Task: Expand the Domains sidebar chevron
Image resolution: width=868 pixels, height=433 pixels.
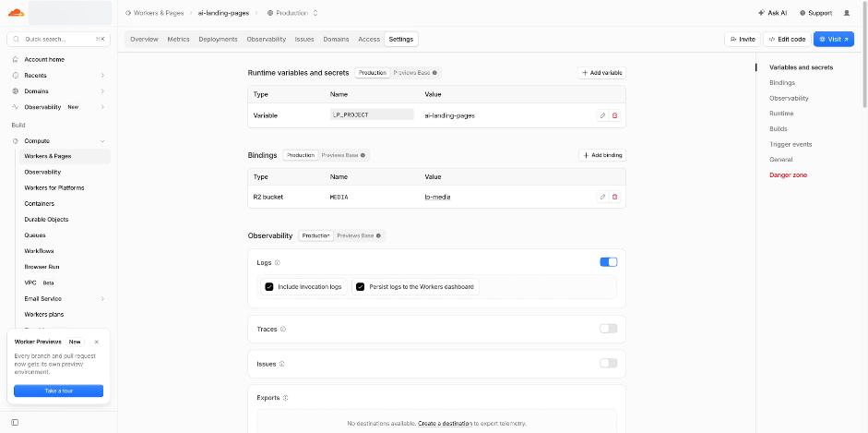Action: (102, 90)
